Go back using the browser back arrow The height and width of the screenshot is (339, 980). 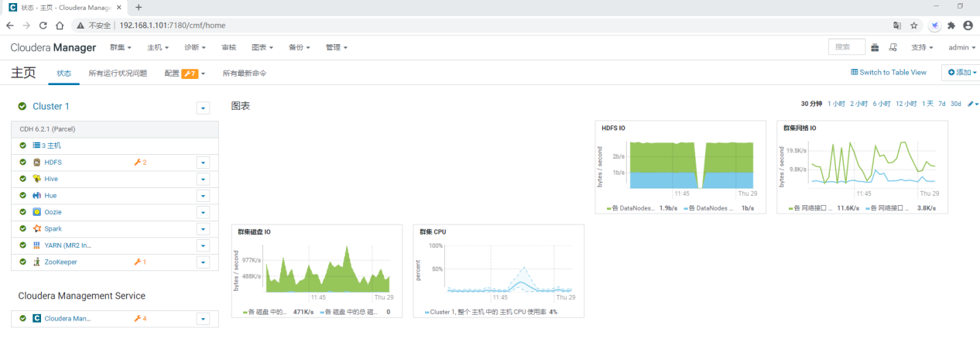point(10,25)
